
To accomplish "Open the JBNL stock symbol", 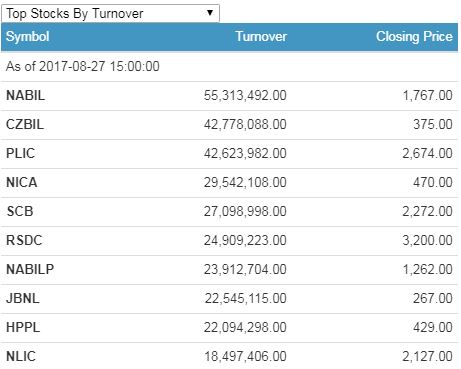I will point(23,299).
